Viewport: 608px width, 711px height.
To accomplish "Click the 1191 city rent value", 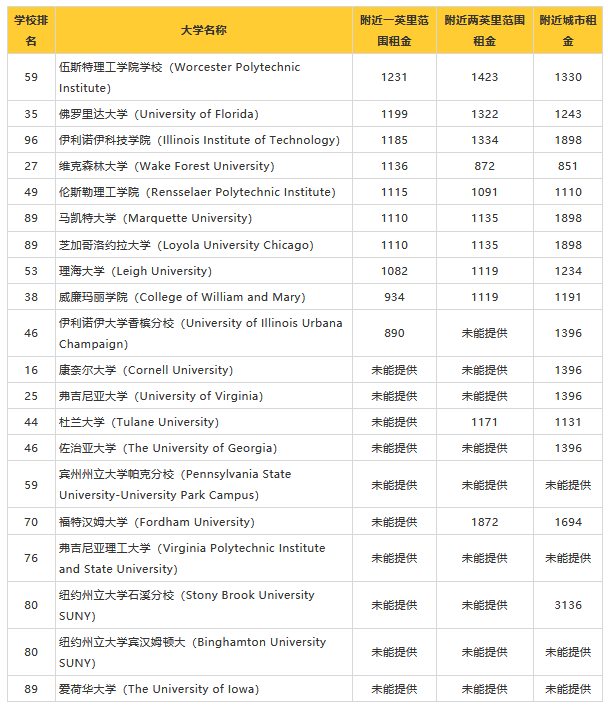I will 568,297.
